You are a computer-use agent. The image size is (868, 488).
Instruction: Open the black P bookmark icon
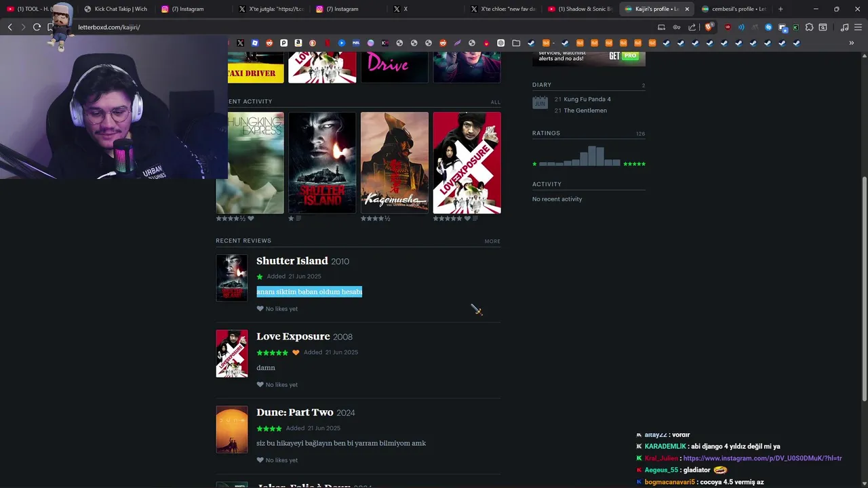click(283, 43)
